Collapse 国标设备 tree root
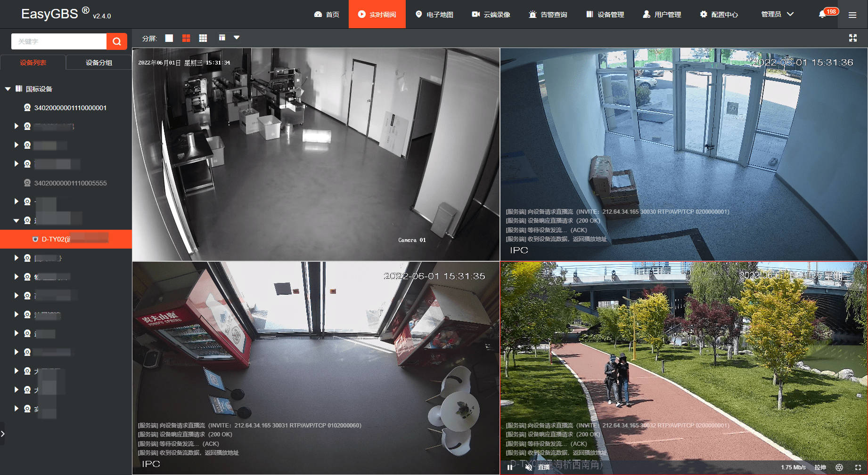 point(8,89)
